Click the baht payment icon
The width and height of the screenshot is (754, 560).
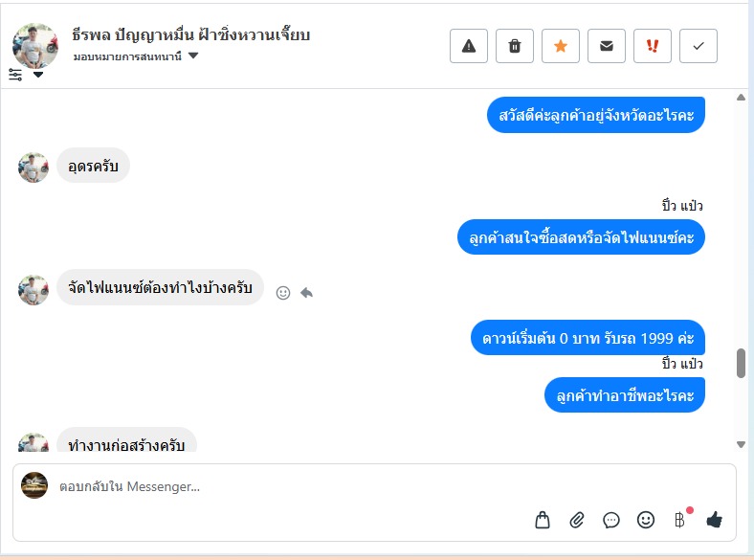pos(680,520)
